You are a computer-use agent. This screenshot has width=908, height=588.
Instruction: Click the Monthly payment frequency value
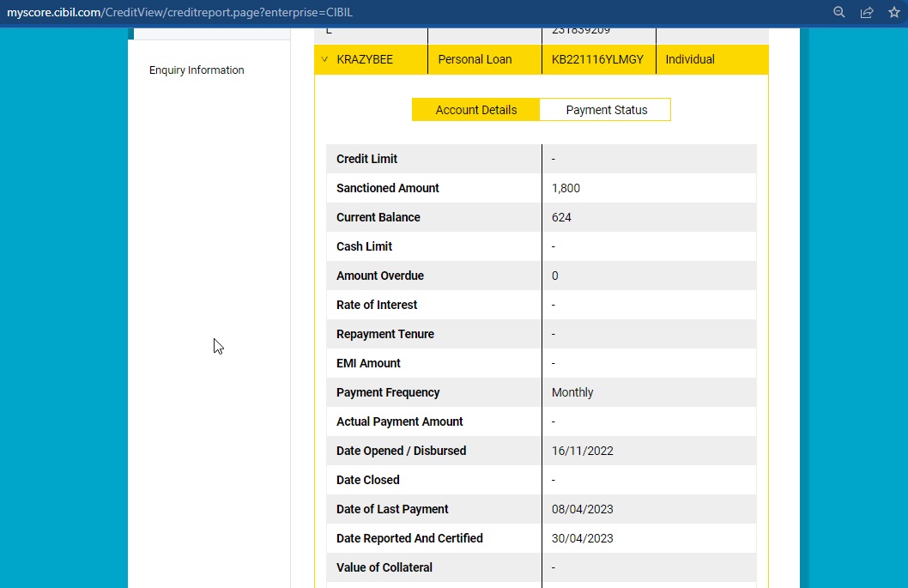pos(572,392)
